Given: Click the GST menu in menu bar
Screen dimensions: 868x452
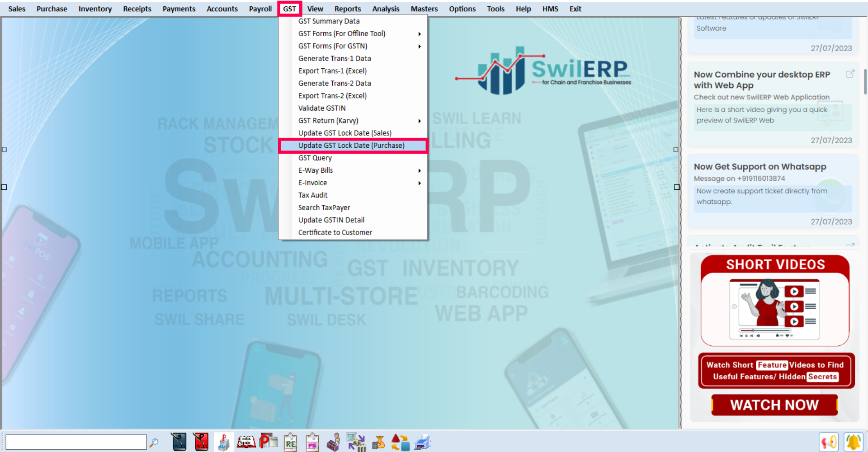Looking at the screenshot, I should point(289,9).
